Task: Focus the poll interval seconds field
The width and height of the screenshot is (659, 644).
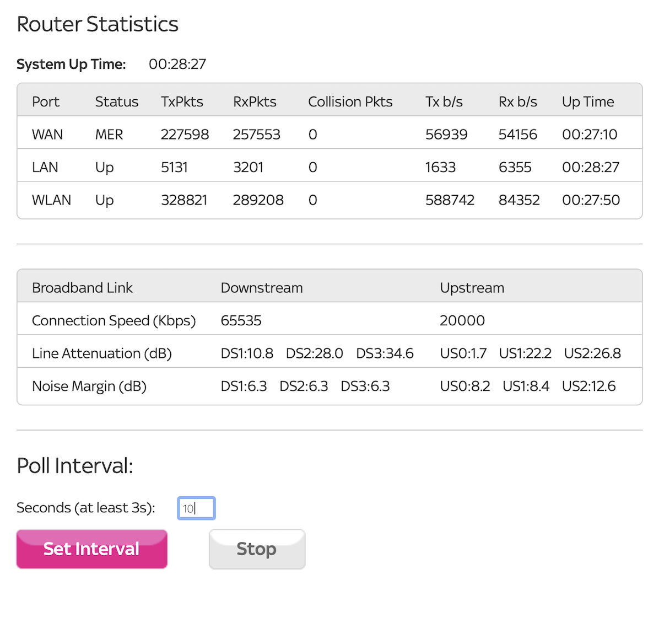Action: [x=196, y=508]
